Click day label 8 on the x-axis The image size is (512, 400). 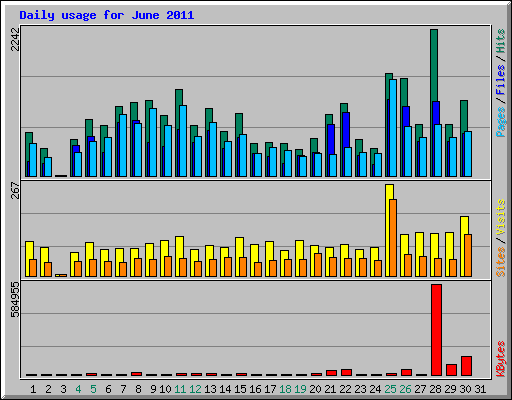click(x=138, y=389)
